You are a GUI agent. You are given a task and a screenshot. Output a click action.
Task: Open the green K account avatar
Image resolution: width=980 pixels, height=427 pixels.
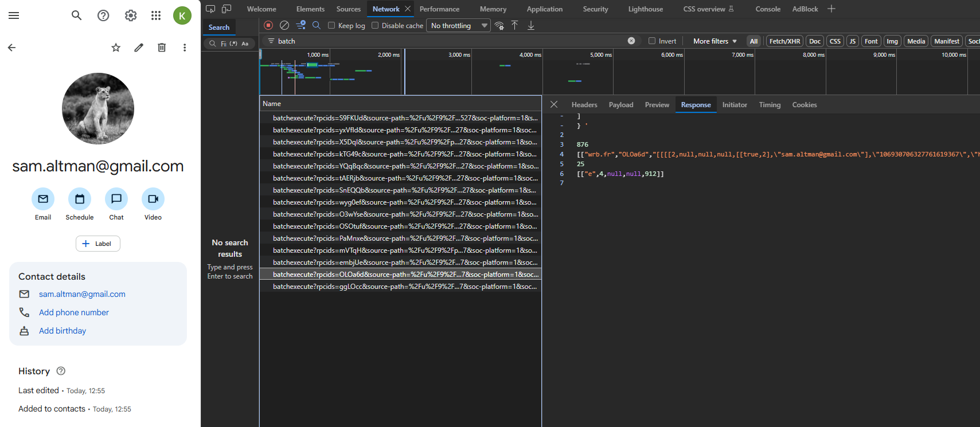[x=182, y=15]
